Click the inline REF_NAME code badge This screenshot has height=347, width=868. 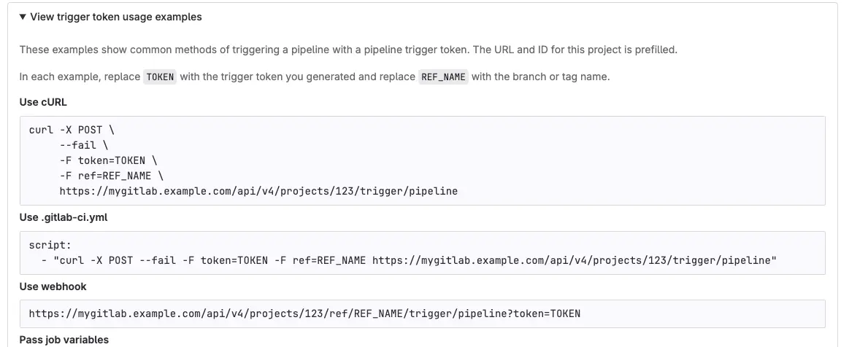(443, 77)
